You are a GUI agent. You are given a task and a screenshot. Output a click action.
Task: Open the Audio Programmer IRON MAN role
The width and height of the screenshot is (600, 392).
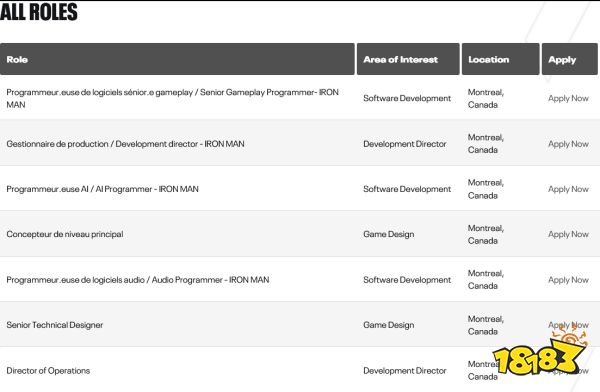tap(138, 280)
